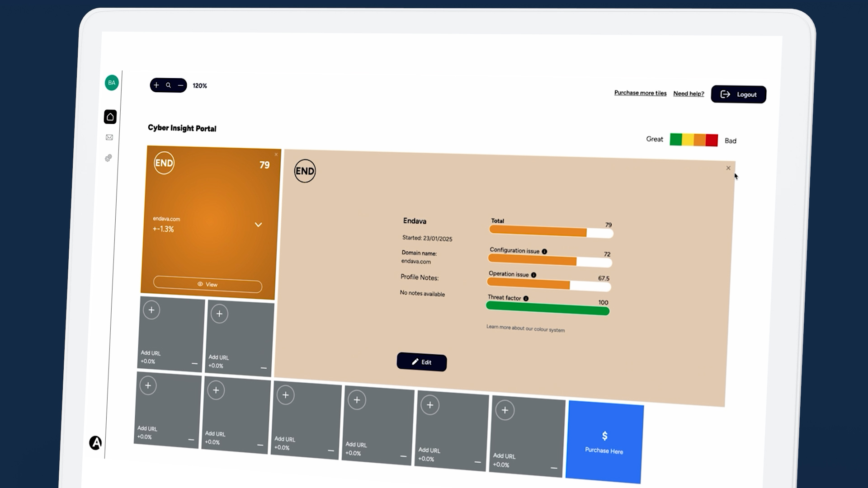Screen dimensions: 868x488
Task: Open the home icon in sidebar
Action: tap(110, 117)
